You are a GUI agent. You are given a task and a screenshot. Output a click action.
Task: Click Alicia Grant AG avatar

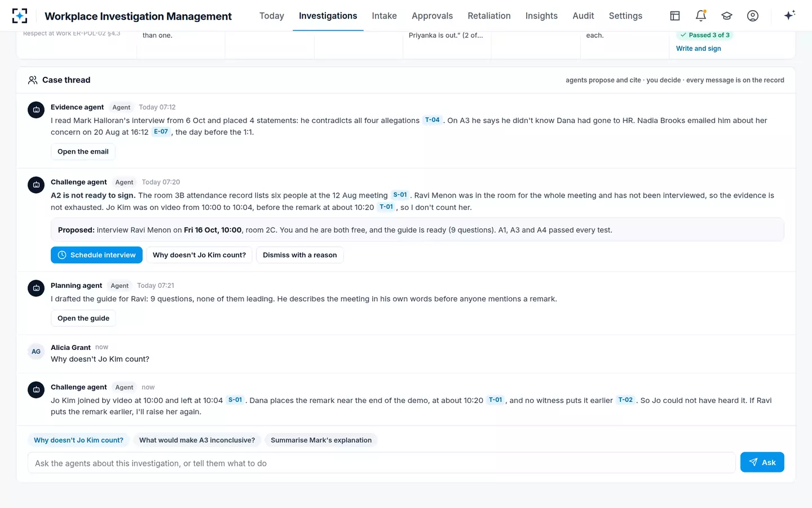36,351
